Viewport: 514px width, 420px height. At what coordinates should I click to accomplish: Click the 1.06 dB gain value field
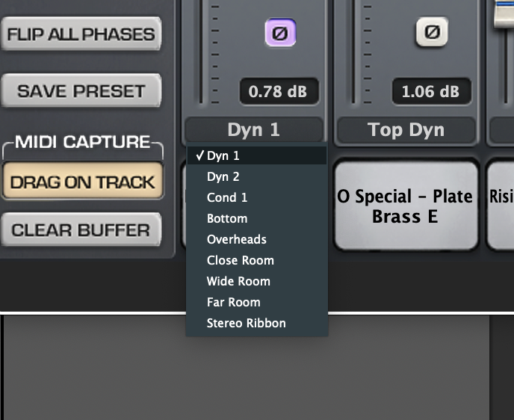[431, 91]
